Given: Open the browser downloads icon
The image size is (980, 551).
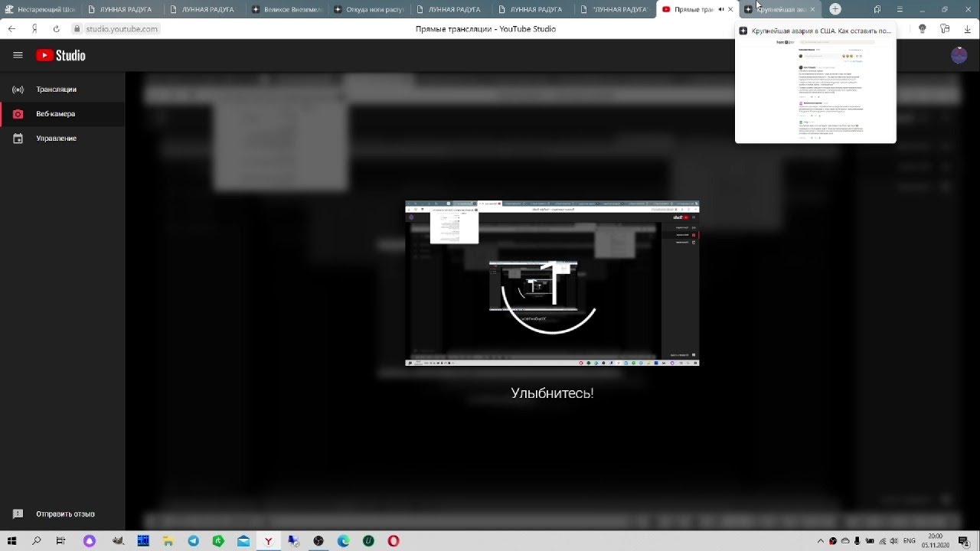Looking at the screenshot, I should (x=968, y=29).
